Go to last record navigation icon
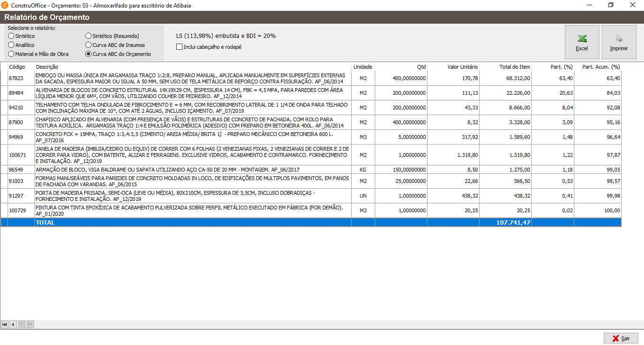This screenshot has width=644, height=345. click(30, 325)
